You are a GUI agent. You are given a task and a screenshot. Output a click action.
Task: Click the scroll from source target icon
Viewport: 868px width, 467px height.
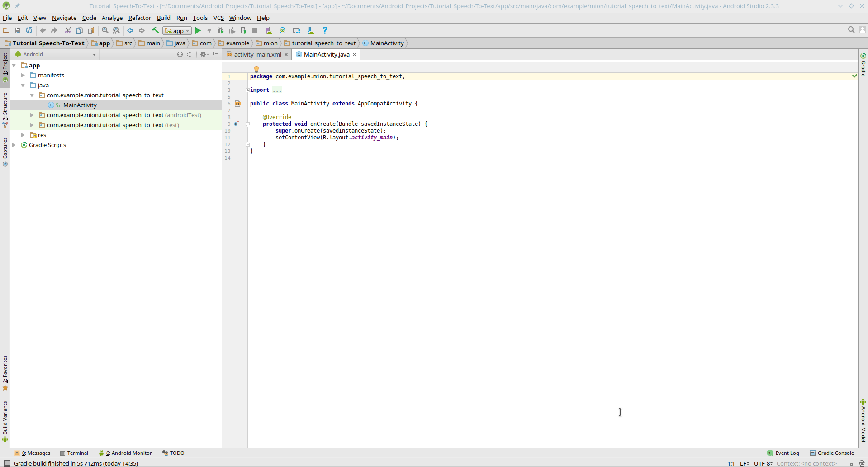180,54
